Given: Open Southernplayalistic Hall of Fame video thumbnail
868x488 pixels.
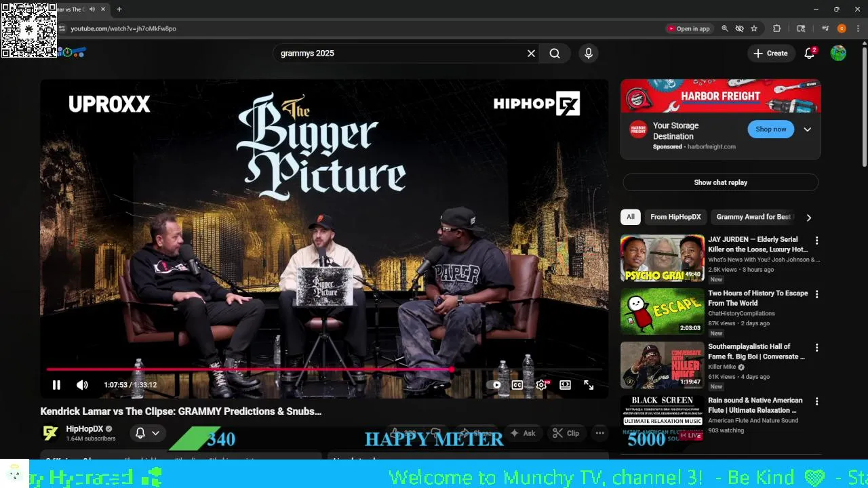Looking at the screenshot, I should [663, 365].
